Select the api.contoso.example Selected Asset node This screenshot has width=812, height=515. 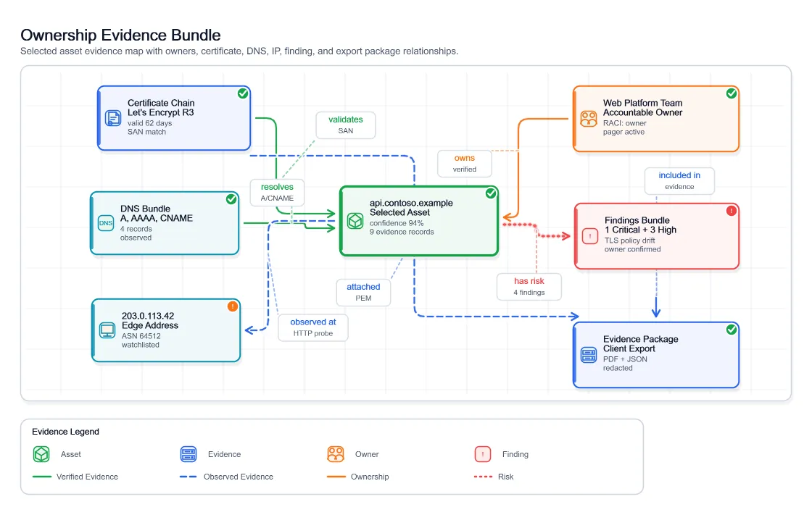(419, 221)
